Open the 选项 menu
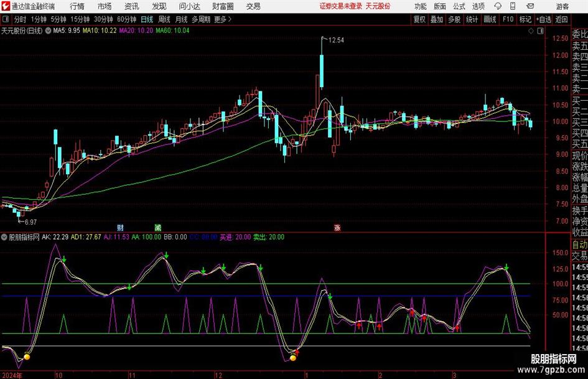Viewport: 588px width, 379px height. point(478,6)
